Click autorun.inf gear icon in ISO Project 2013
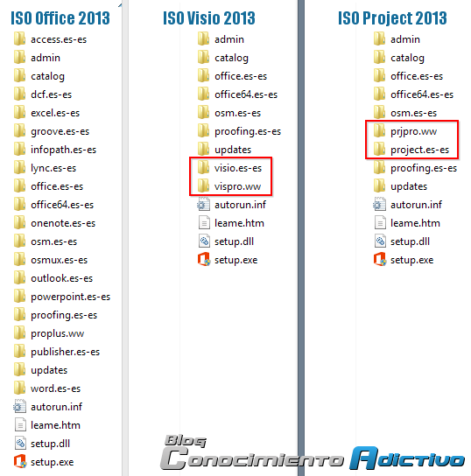The image size is (471, 476). [379, 204]
